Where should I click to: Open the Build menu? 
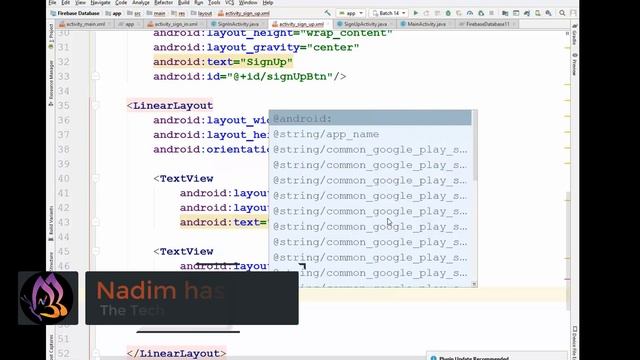[184, 2]
